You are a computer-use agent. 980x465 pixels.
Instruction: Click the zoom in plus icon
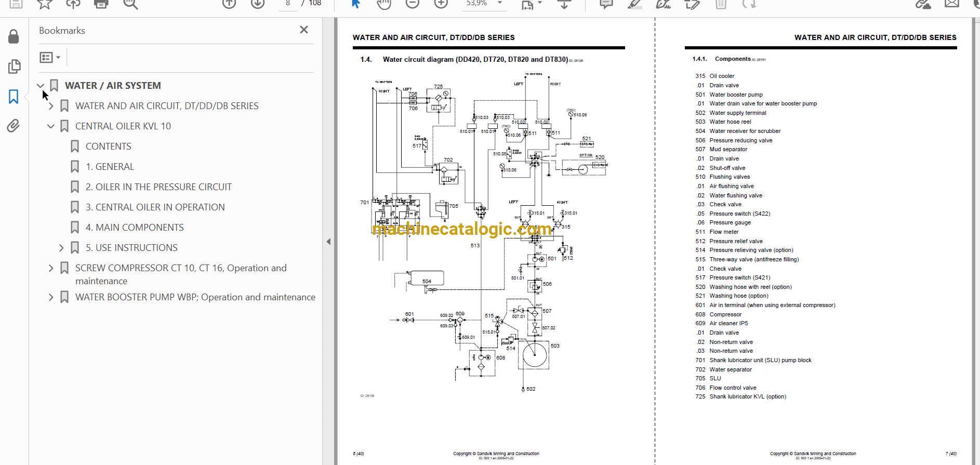(x=441, y=4)
